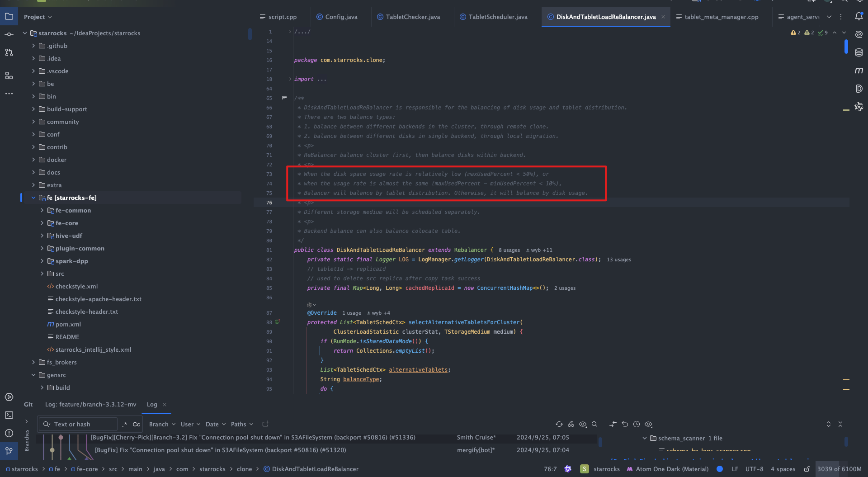Open the D-shaped tool window icon
The image size is (868, 477).
[x=859, y=89]
